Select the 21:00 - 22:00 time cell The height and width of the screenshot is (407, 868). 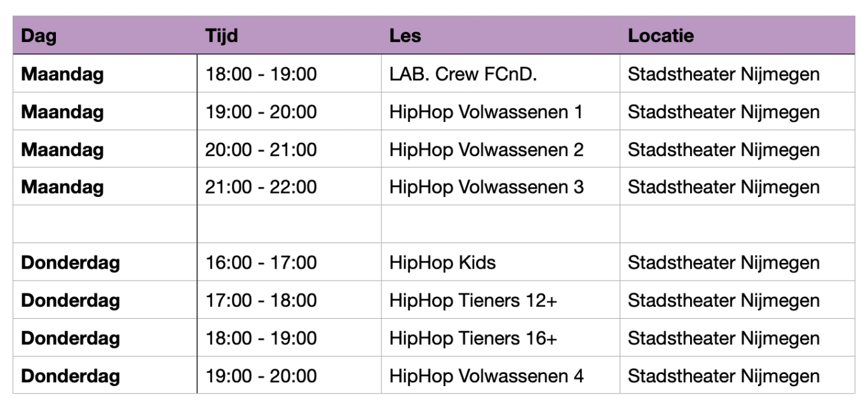[261, 187]
